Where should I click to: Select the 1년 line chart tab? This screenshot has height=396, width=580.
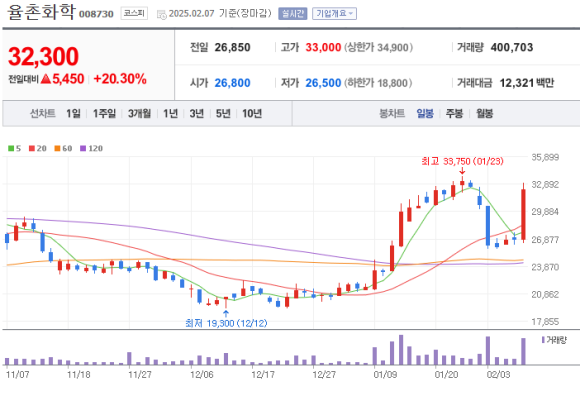pyautogui.click(x=171, y=114)
